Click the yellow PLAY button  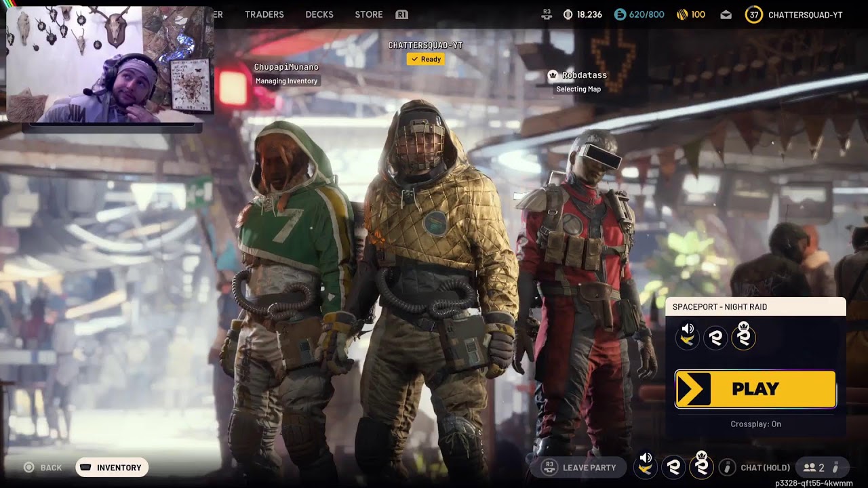755,389
